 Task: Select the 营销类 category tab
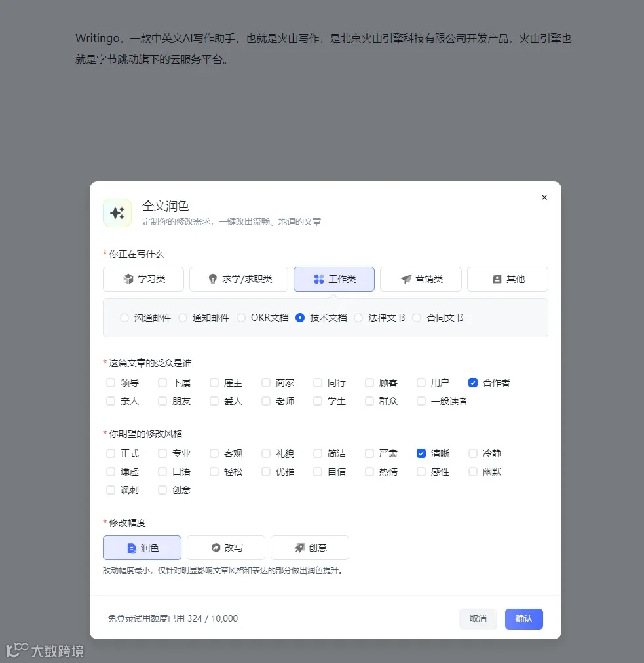click(x=421, y=279)
